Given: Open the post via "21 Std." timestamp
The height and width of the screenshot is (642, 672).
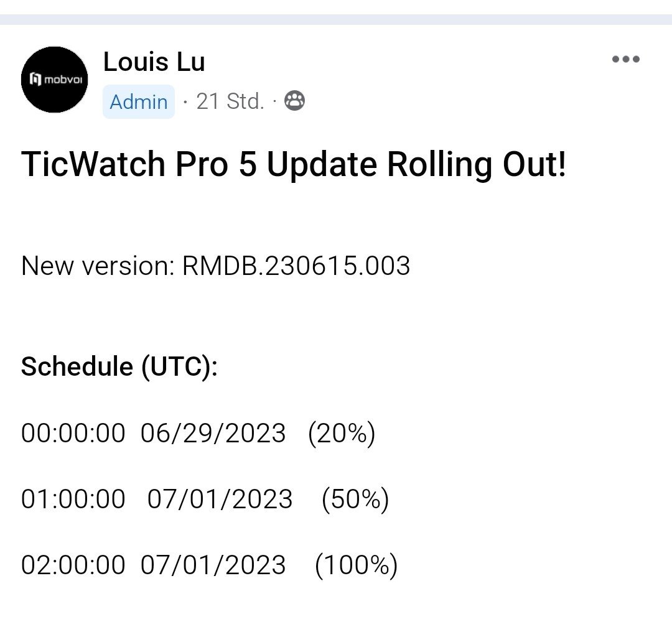Looking at the screenshot, I should point(230,101).
